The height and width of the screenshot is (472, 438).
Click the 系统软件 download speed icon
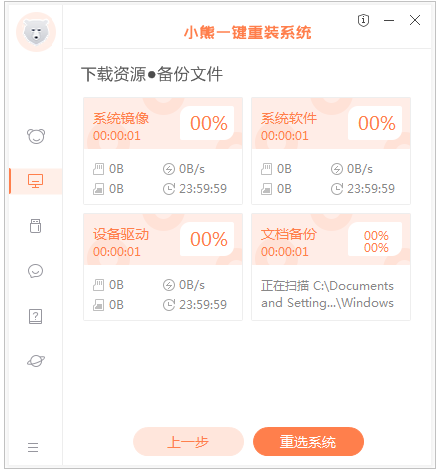pos(337,169)
